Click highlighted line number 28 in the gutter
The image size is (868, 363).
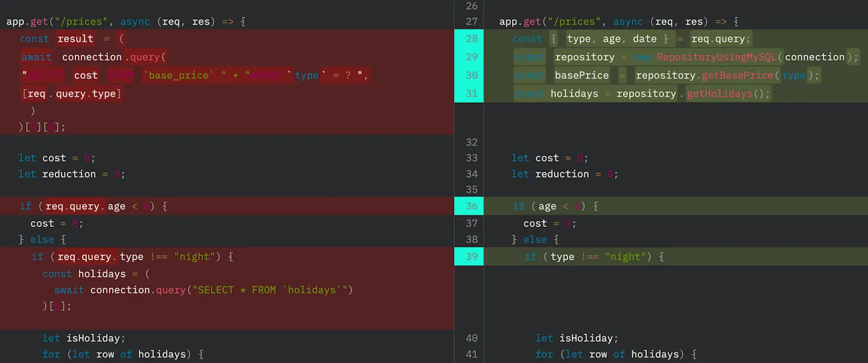pyautogui.click(x=471, y=39)
